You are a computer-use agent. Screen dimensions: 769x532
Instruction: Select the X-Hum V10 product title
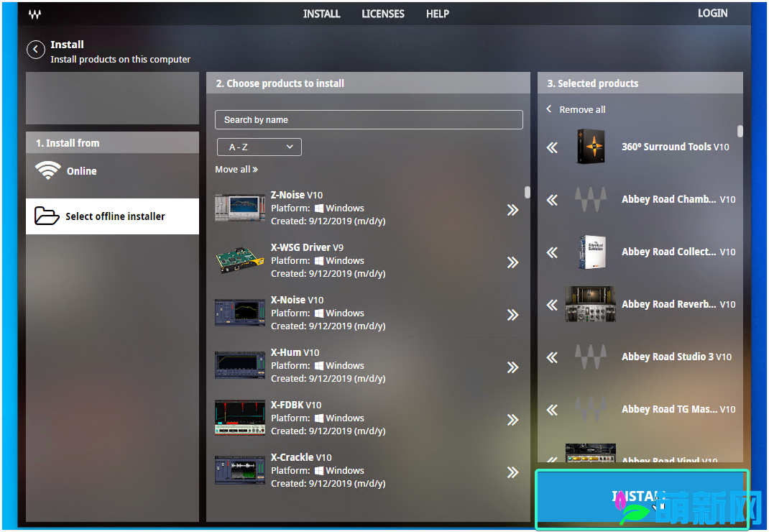295,352
